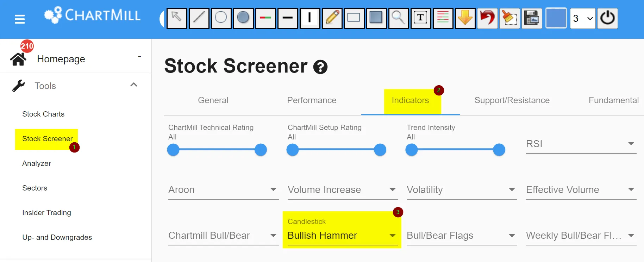Select the arrow pointer tool
644x262 pixels.
[x=176, y=18]
